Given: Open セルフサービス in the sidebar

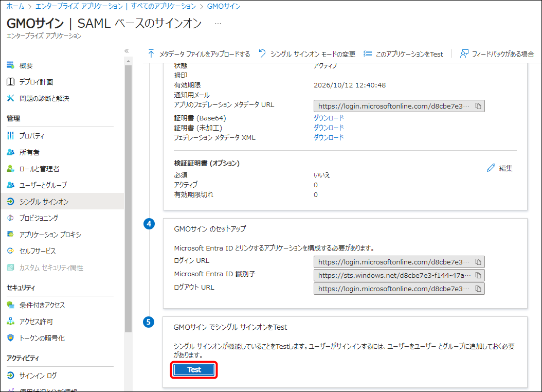Looking at the screenshot, I should [x=38, y=252].
